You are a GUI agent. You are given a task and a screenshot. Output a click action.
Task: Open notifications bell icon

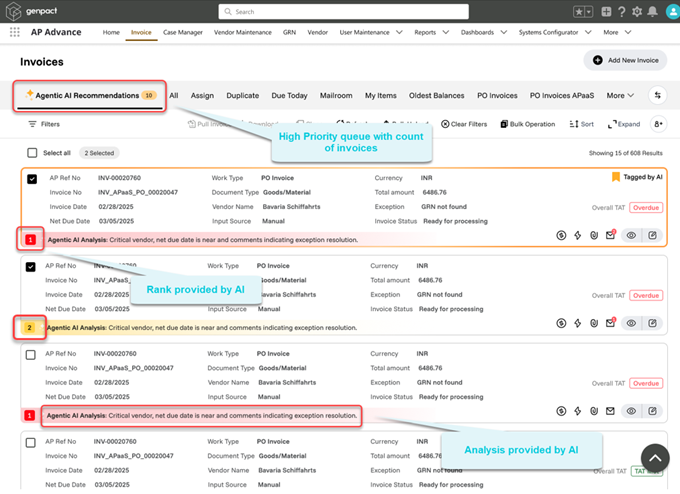click(652, 12)
